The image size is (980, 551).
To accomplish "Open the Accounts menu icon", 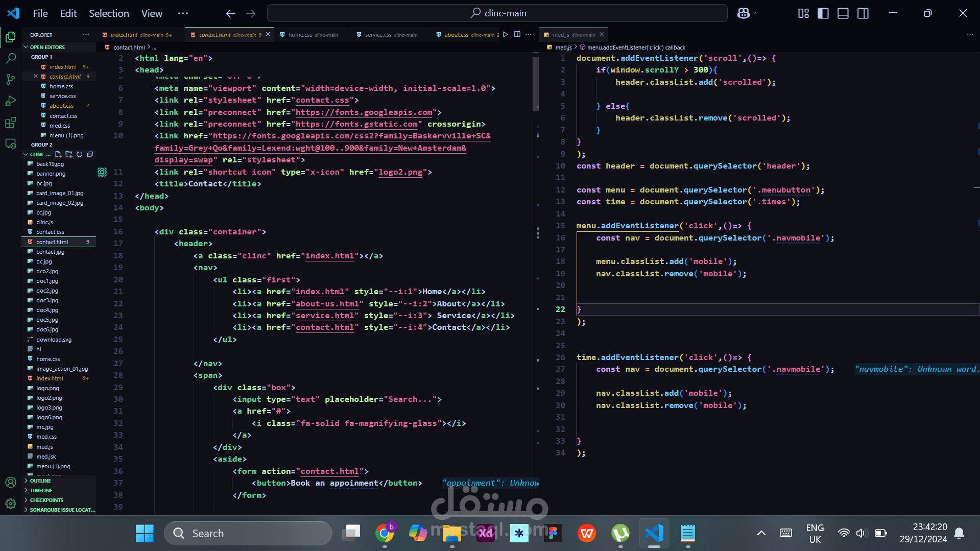I will (11, 483).
